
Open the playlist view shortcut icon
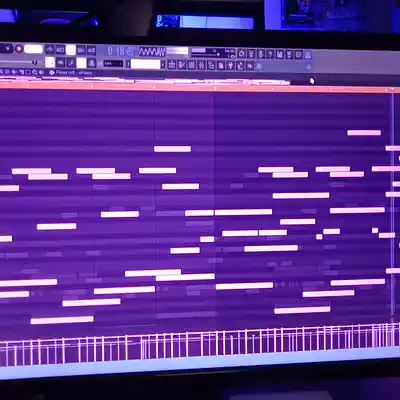[x=172, y=65]
